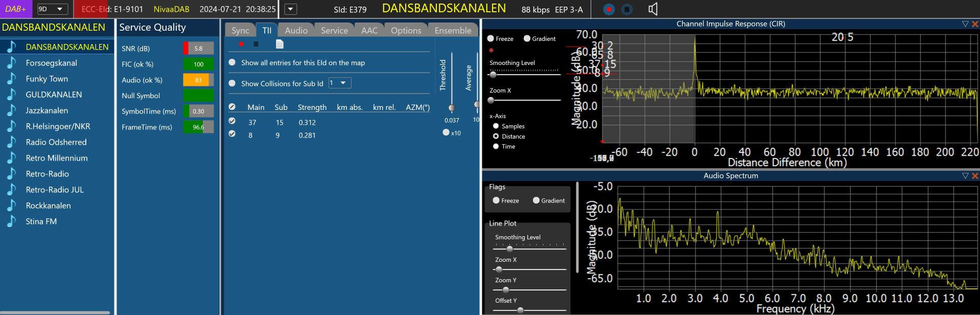Select the Jazzkanalen service
The height and width of the screenshot is (315, 980).
tap(46, 110)
